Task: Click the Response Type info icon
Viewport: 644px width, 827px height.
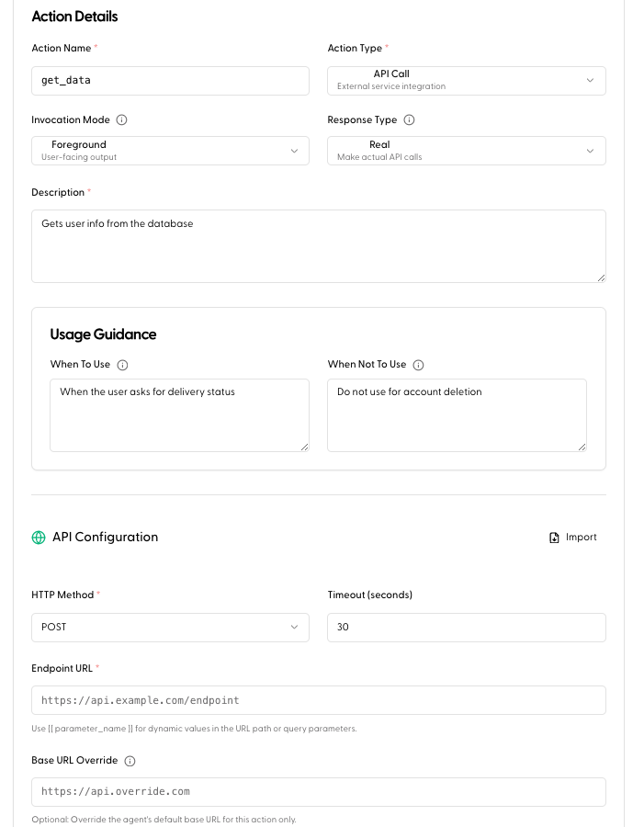Action: (410, 120)
